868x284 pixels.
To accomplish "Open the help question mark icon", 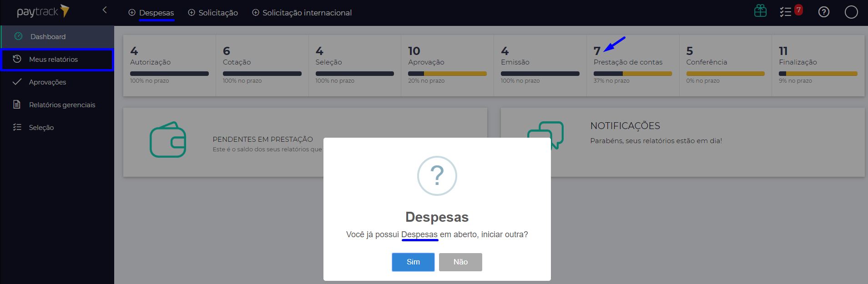I will coord(823,12).
